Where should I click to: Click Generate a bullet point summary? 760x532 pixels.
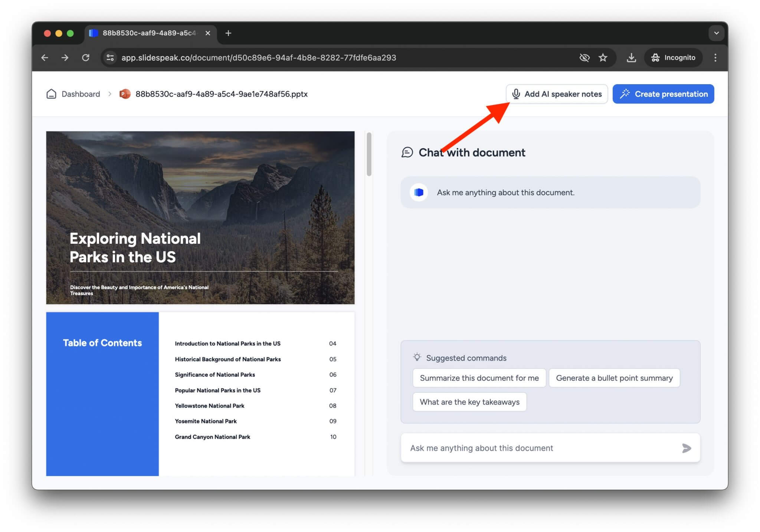[x=614, y=378]
